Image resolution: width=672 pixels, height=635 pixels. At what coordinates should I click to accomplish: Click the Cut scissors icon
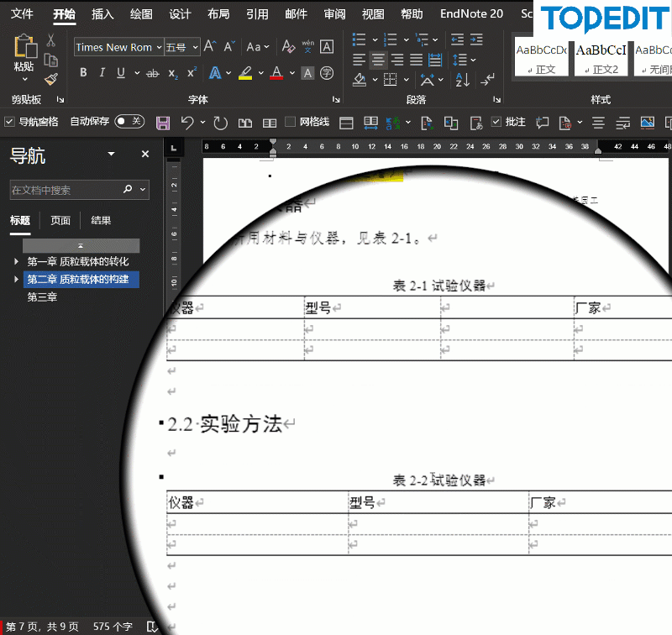pyautogui.click(x=51, y=40)
